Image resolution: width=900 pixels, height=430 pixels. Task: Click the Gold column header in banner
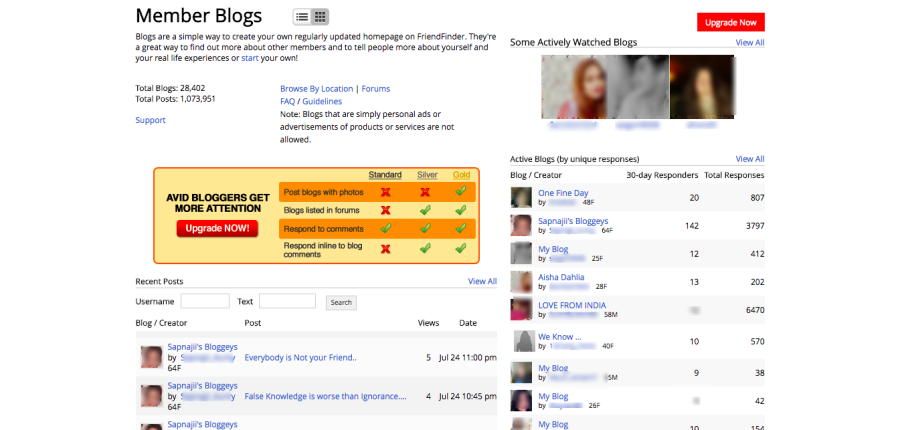[461, 175]
